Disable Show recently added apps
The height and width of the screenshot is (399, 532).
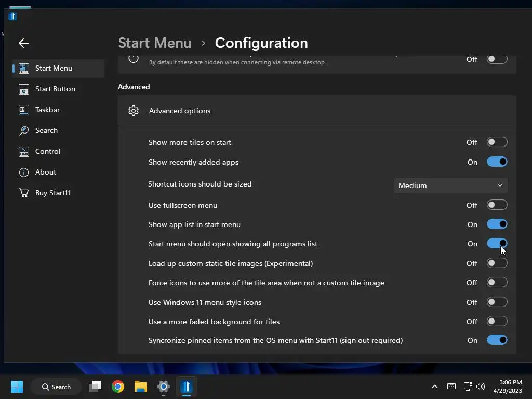[x=497, y=162]
